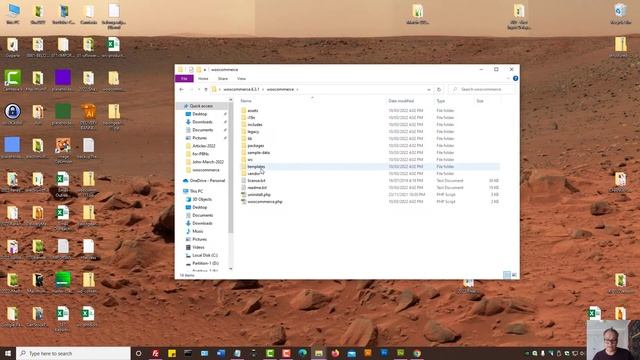640x360 pixels.
Task: Select Music under This PC
Action: coord(198,231)
